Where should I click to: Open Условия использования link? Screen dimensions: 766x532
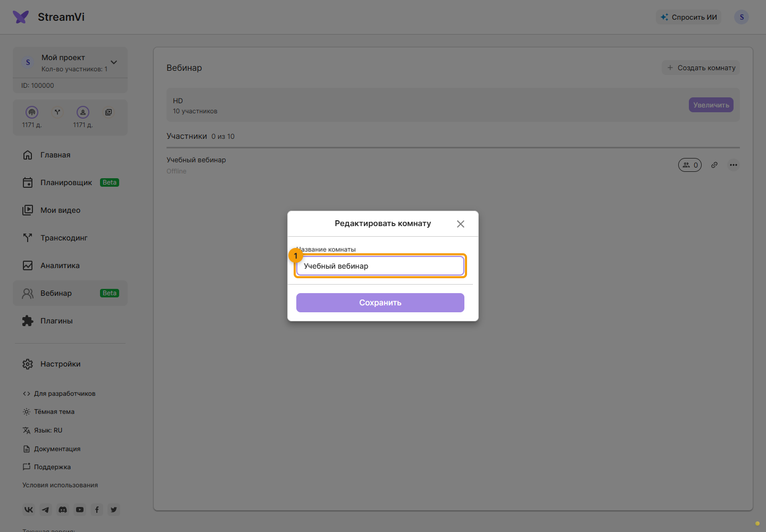click(x=60, y=485)
